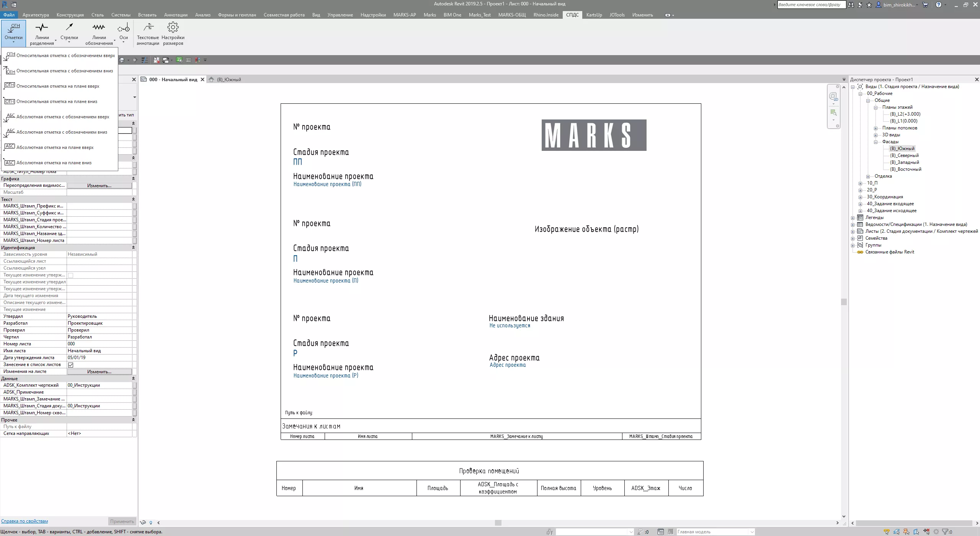
Task: Switch to the (В)_Южный view tab
Action: coord(229,80)
